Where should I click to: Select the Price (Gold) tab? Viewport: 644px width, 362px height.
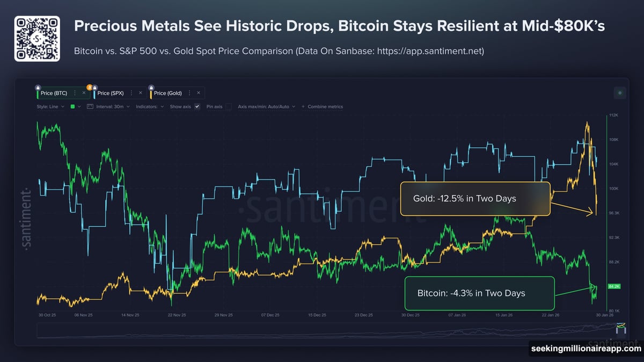(168, 92)
